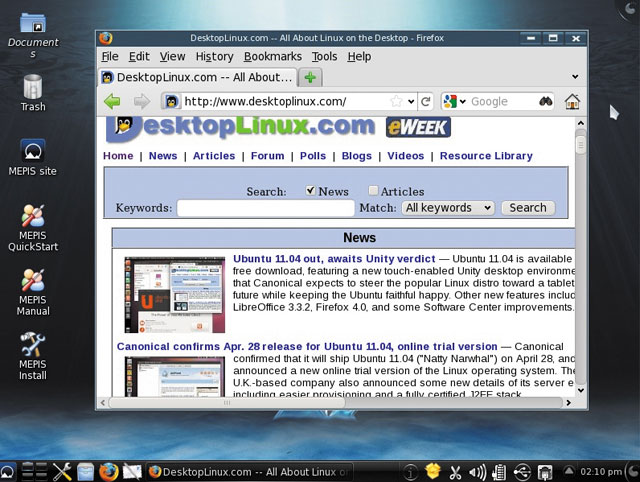Image resolution: width=640 pixels, height=482 pixels.
Task: Click the binoculars search icon
Action: (545, 101)
